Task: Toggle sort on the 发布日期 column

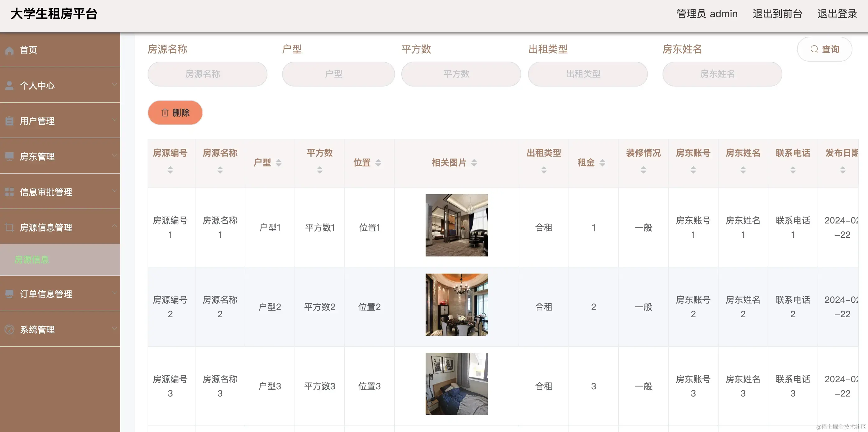Action: [x=843, y=170]
